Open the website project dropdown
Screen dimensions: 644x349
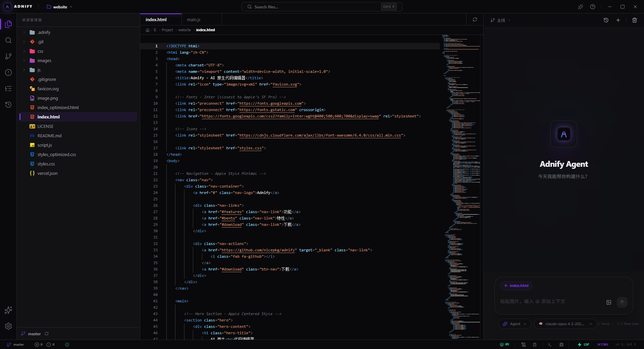60,7
